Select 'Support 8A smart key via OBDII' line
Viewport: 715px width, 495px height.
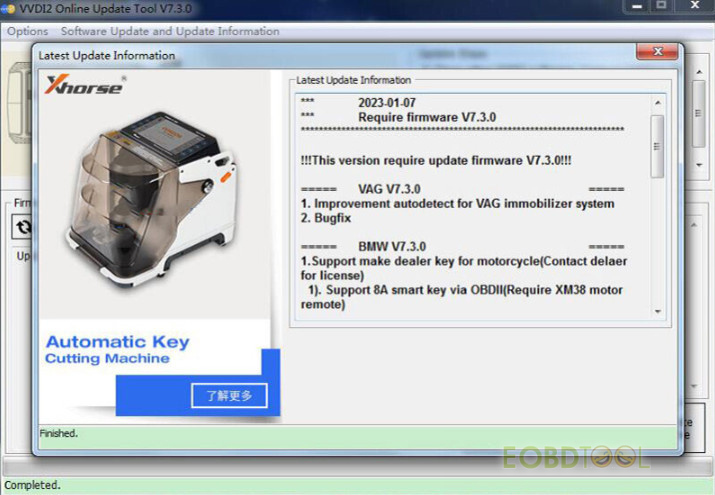(x=461, y=297)
